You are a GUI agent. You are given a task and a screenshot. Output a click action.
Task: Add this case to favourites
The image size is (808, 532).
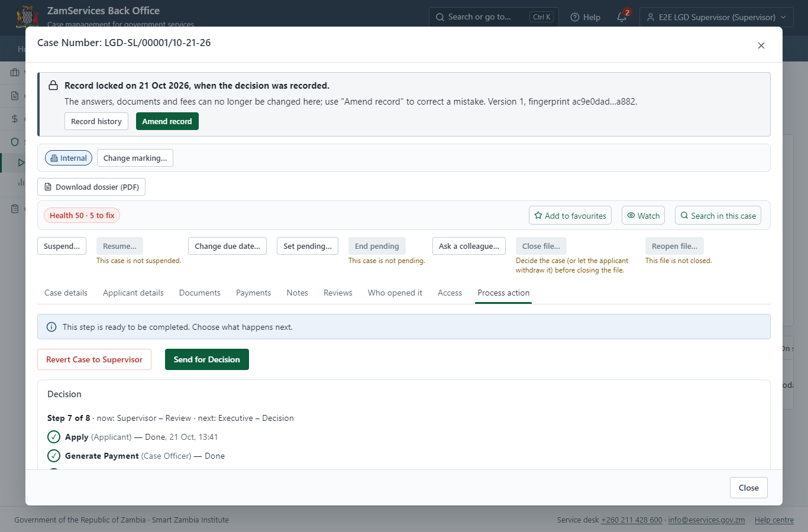(570, 216)
